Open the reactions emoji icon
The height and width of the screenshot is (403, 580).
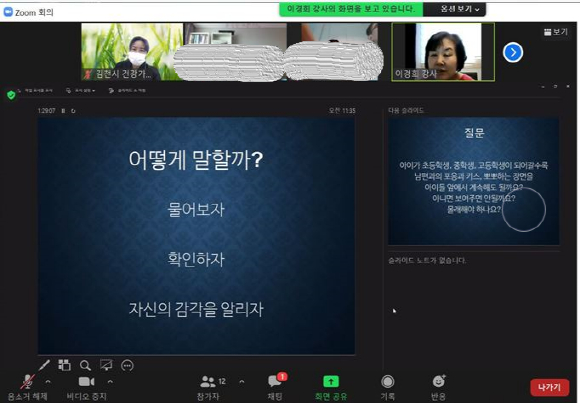click(439, 381)
